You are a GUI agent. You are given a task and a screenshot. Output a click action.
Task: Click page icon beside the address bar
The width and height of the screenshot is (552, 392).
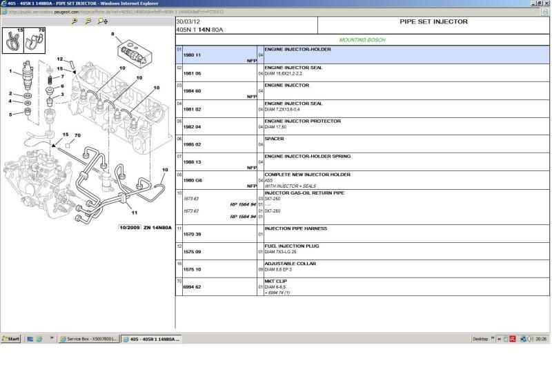(545, 12)
